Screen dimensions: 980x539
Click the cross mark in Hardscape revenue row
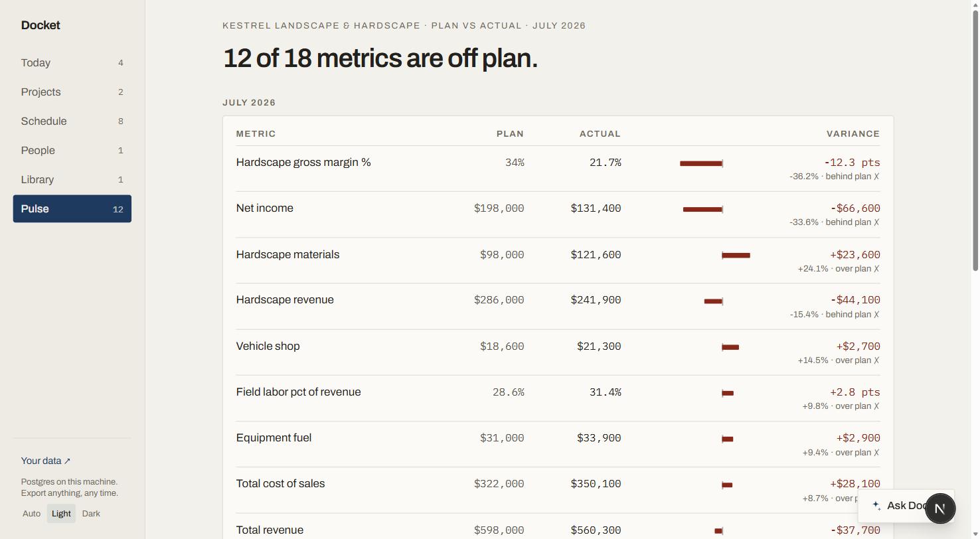point(876,315)
